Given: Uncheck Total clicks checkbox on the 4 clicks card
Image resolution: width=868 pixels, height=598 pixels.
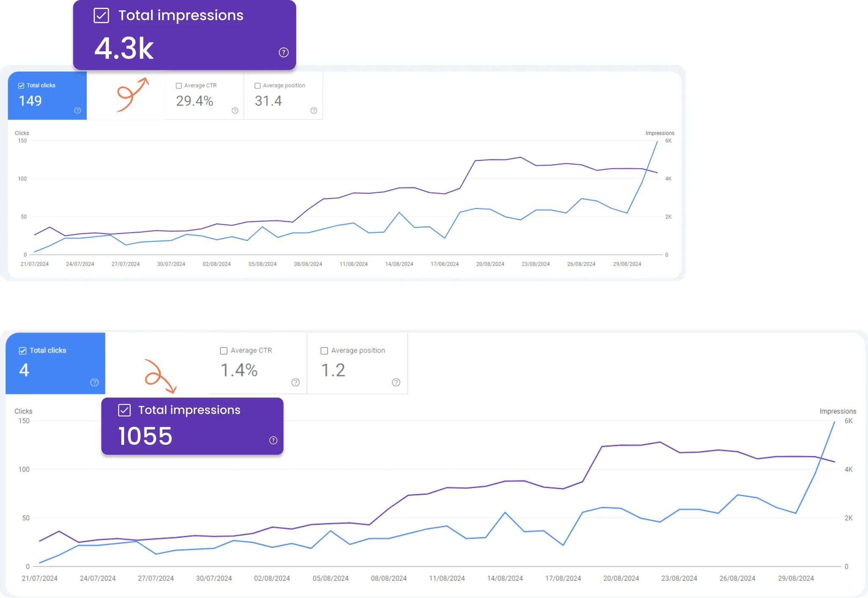Looking at the screenshot, I should (x=22, y=351).
